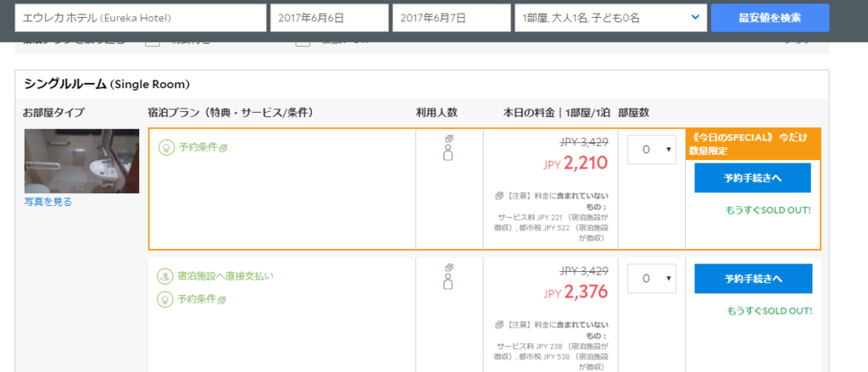Screen dimensions: 868x372
Task: Click the guest person icon in JPY 2,210 row
Action: [448, 153]
